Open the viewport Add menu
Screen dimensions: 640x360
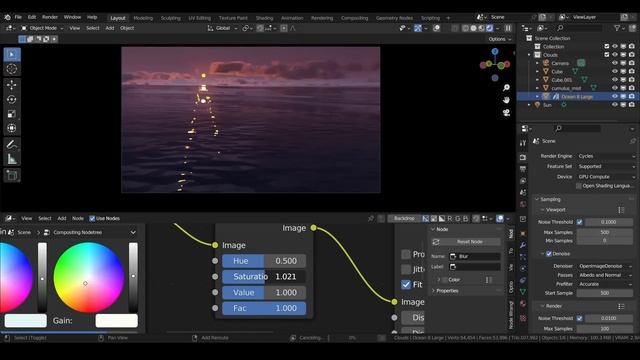click(110, 28)
